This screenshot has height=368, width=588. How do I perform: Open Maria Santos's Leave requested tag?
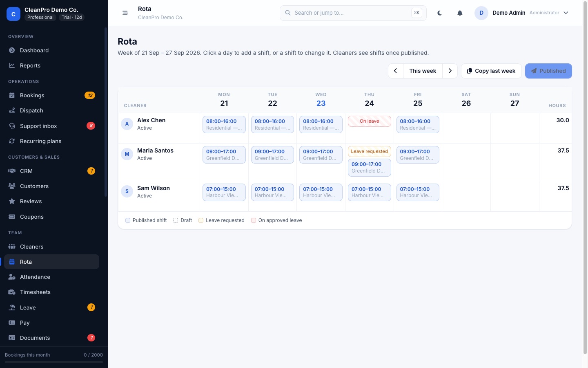pyautogui.click(x=370, y=151)
